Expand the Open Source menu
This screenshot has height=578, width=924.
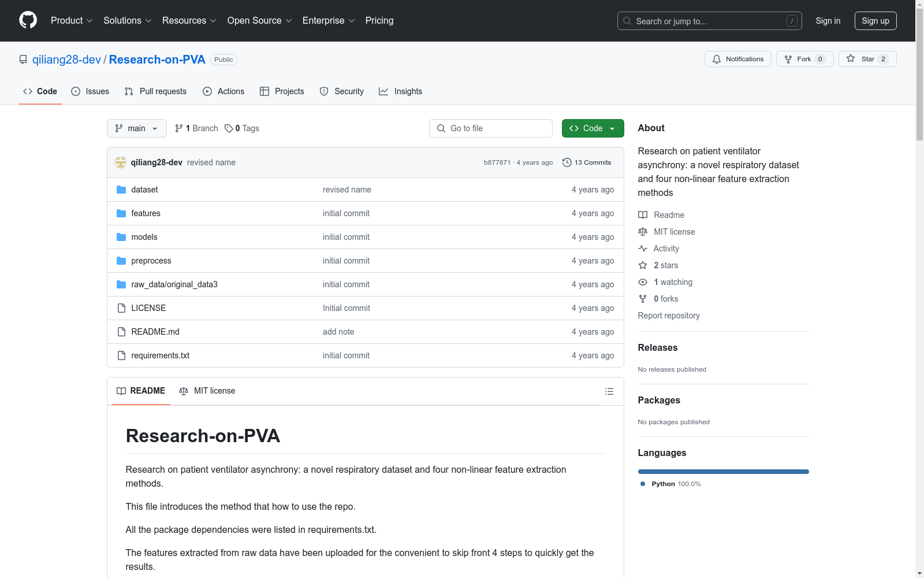[x=260, y=21]
